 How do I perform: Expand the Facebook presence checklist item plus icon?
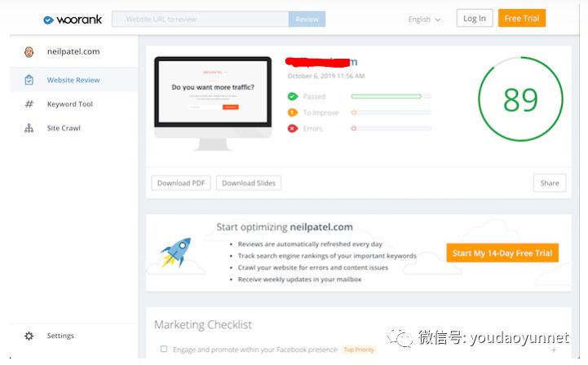tap(554, 350)
